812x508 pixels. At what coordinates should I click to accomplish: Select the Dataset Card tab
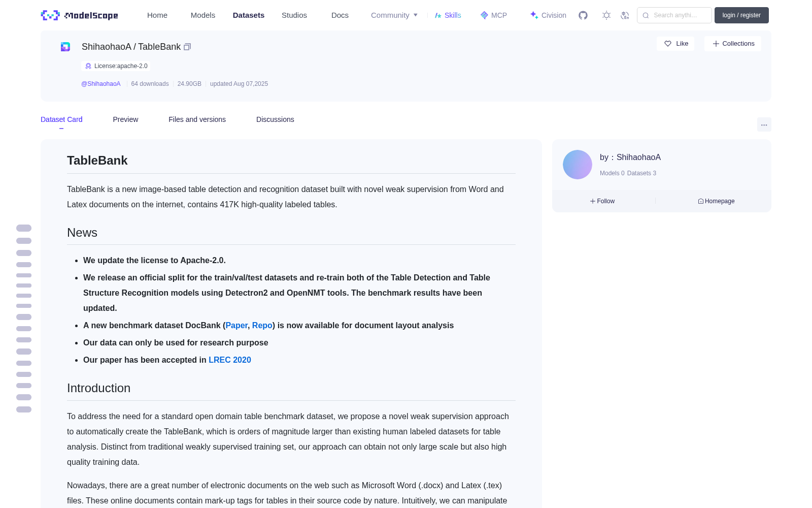[x=61, y=119]
